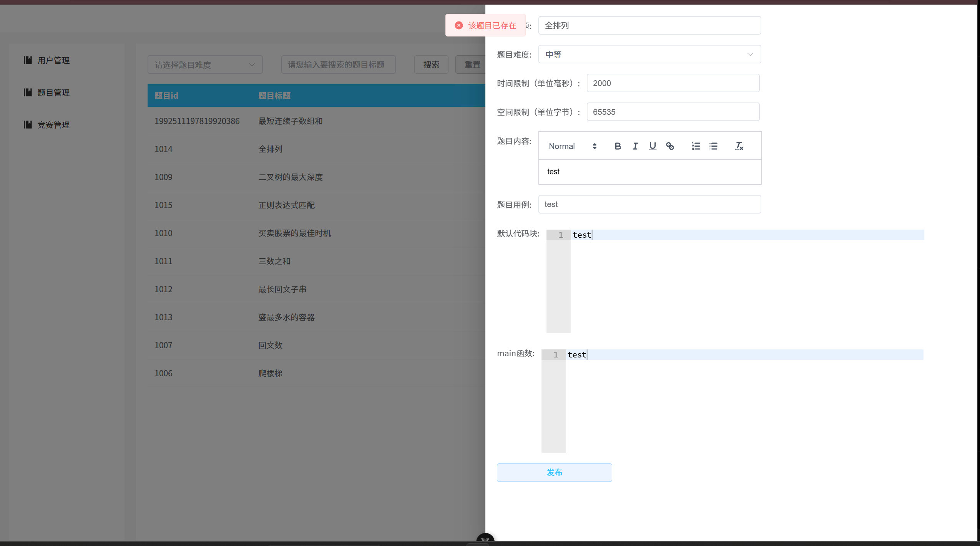Dismiss the 该题目已存在 error toast
The height and width of the screenshot is (546, 980).
(459, 25)
